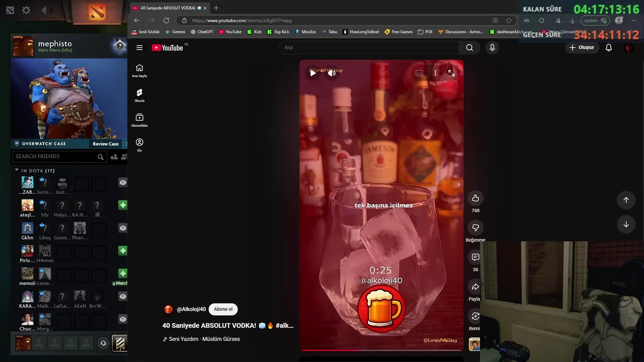644x362 pixels.
Task: Open POE bookmarks folder
Action: 425,32
